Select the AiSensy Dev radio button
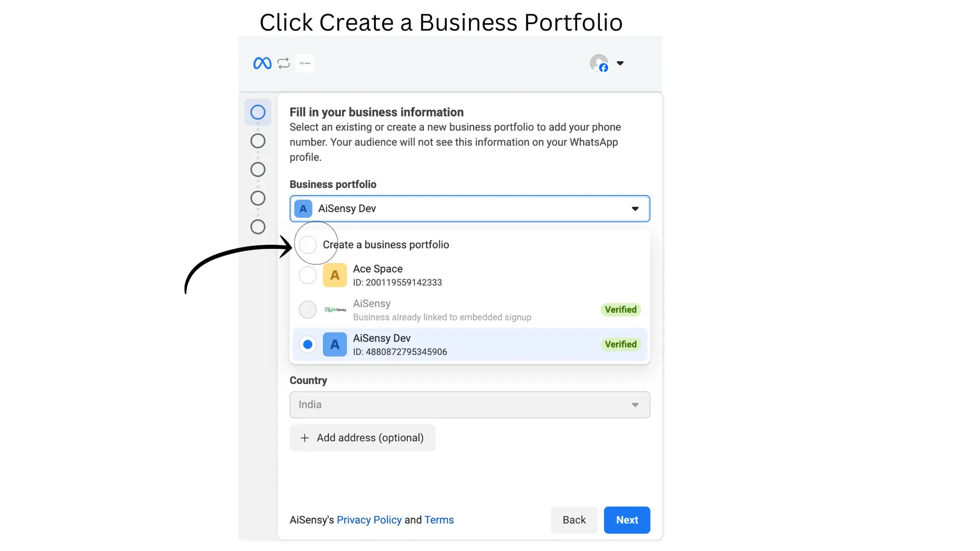This screenshot has height=551, width=980. 308,344
